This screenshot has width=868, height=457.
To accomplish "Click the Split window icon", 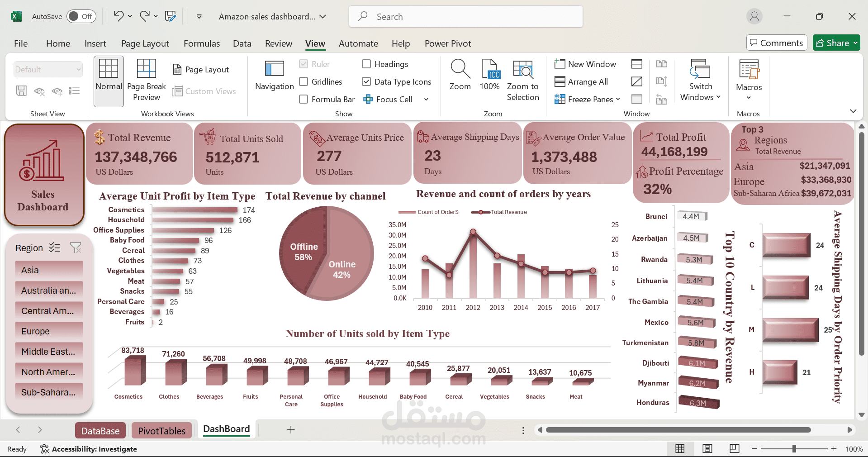I will [637, 64].
